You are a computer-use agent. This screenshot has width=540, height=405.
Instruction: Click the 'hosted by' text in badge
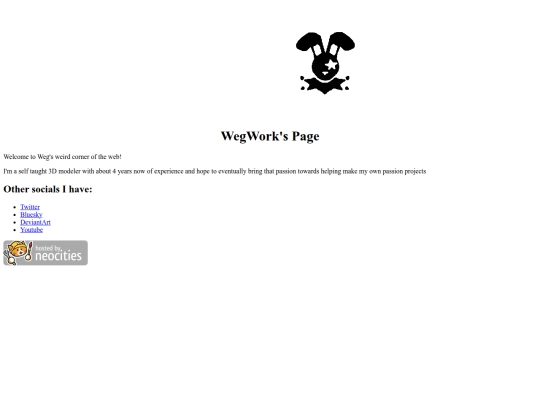48,248
